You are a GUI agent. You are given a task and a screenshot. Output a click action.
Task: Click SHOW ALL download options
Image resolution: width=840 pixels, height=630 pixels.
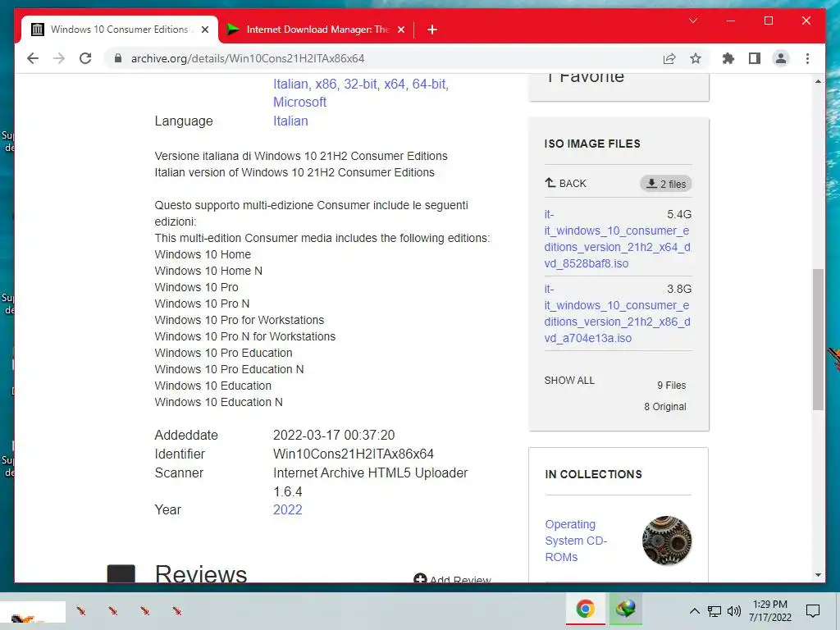[569, 381]
